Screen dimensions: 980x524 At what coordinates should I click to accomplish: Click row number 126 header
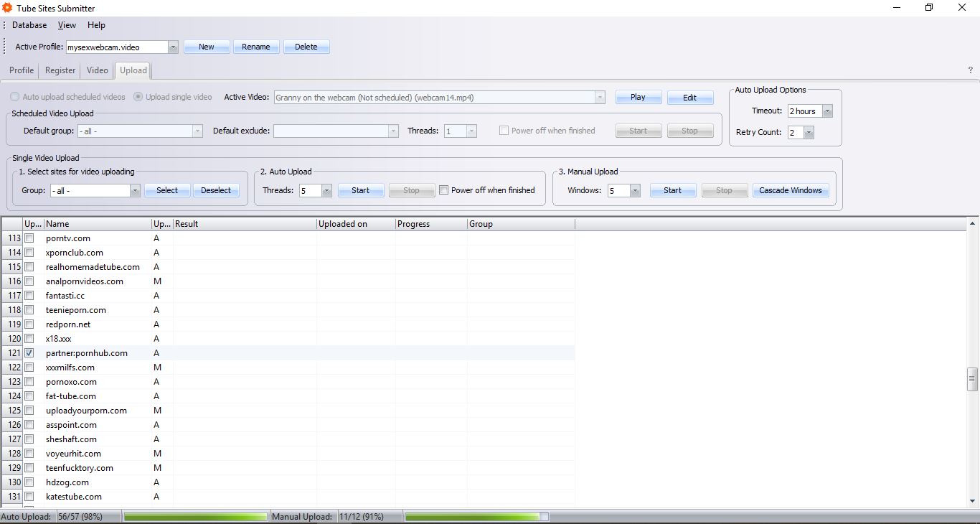pyautogui.click(x=13, y=425)
